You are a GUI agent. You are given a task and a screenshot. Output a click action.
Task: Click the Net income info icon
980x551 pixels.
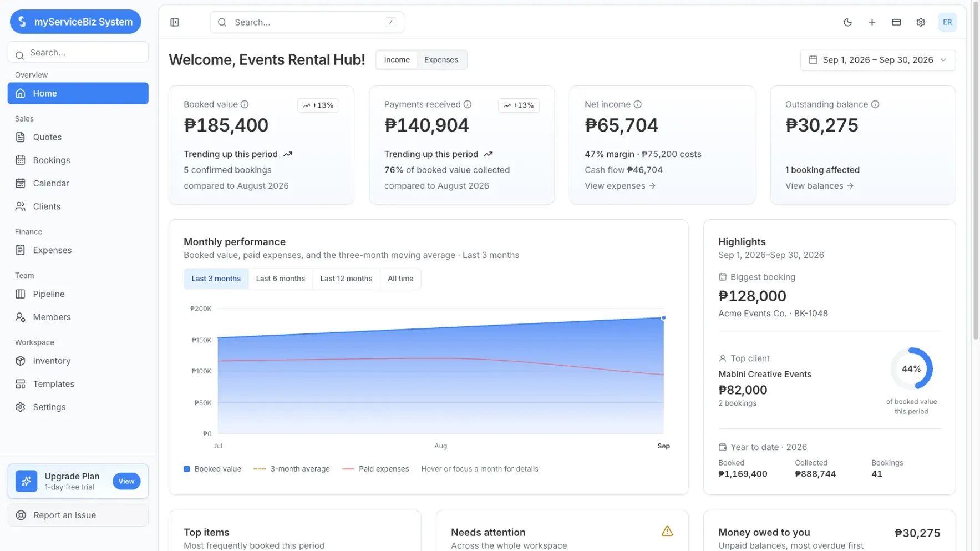pyautogui.click(x=637, y=104)
